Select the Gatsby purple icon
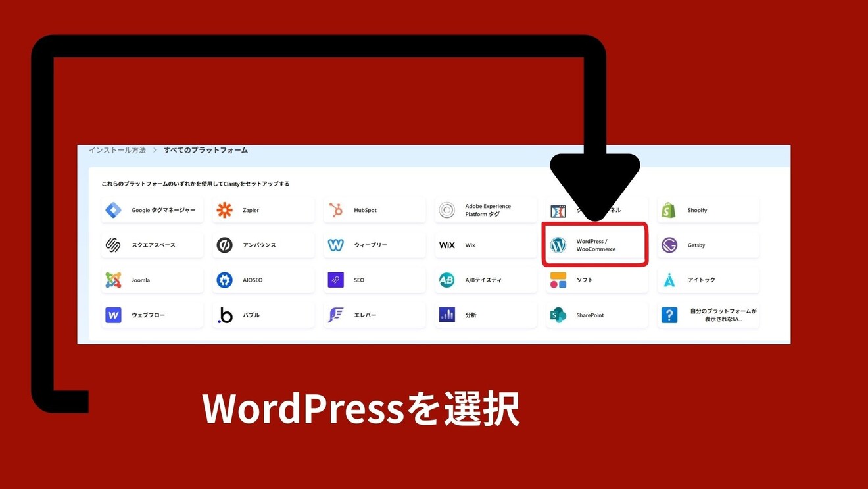This screenshot has width=868, height=489. coord(669,245)
